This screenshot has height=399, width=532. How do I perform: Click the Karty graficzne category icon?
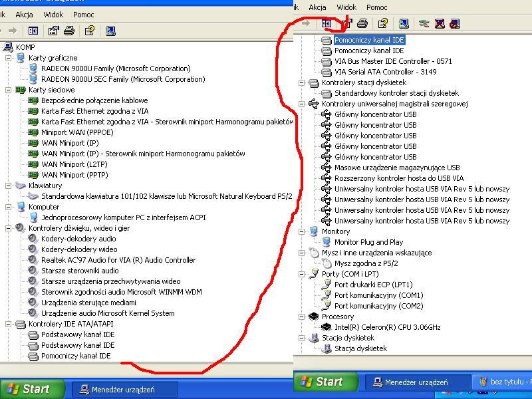click(x=21, y=58)
